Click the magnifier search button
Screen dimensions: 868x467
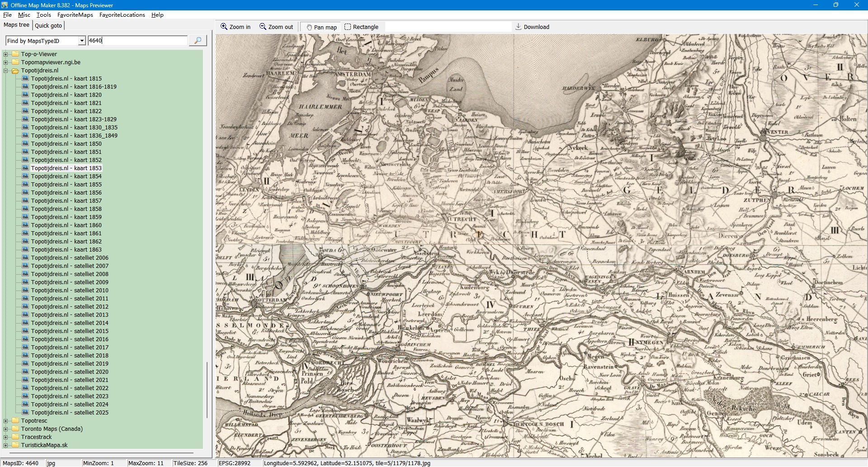coord(198,41)
